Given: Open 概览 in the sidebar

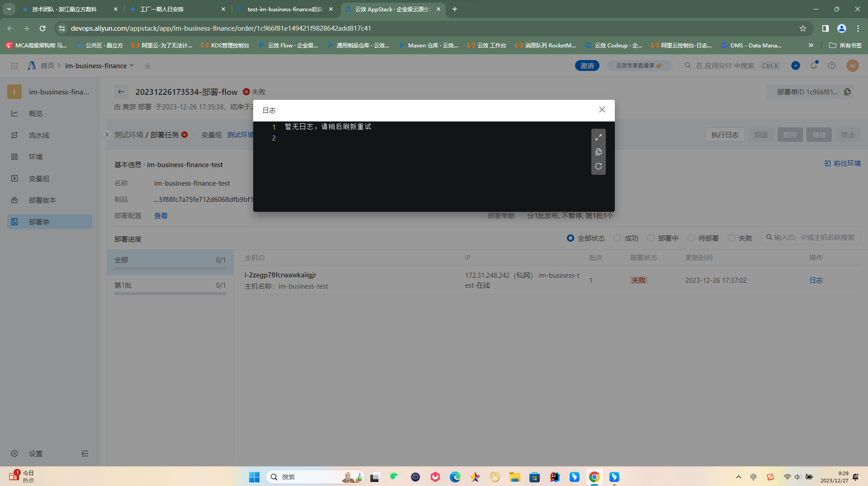Looking at the screenshot, I should (x=50, y=113).
